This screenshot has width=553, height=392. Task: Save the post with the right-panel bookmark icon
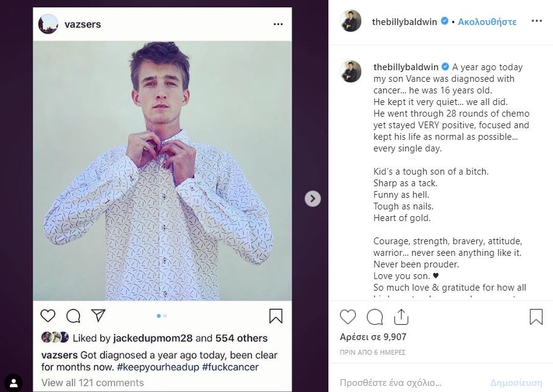pyautogui.click(x=536, y=317)
